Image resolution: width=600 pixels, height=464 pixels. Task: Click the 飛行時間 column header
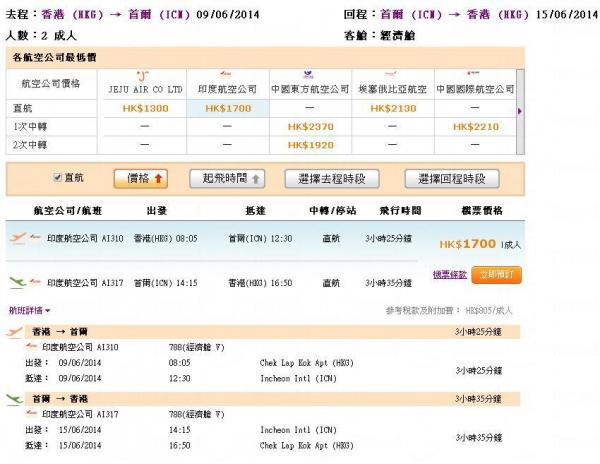(400, 210)
